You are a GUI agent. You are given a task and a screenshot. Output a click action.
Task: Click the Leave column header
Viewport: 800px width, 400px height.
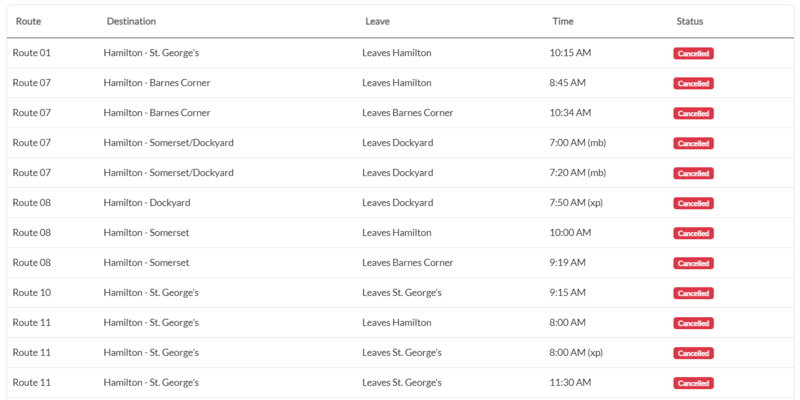(377, 21)
